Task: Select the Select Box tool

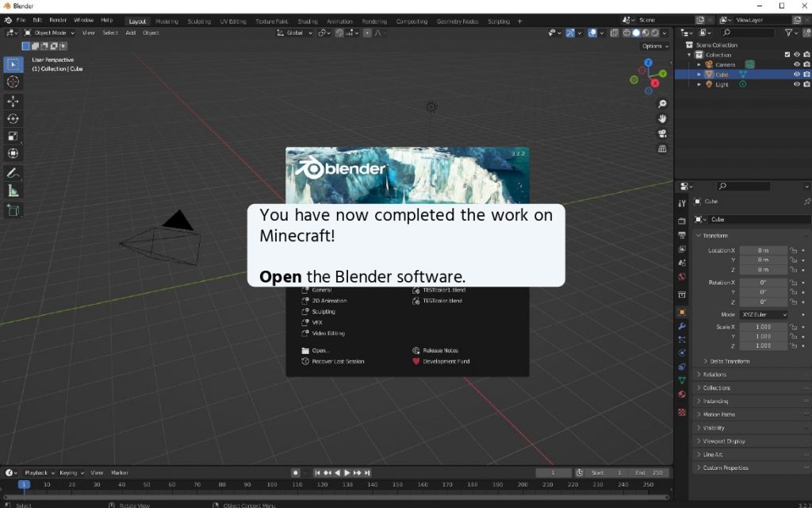Action: click(x=13, y=64)
